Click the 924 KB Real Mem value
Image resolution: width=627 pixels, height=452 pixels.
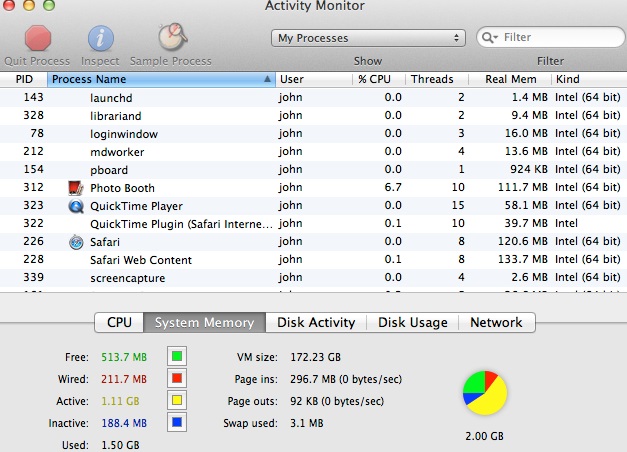(529, 169)
